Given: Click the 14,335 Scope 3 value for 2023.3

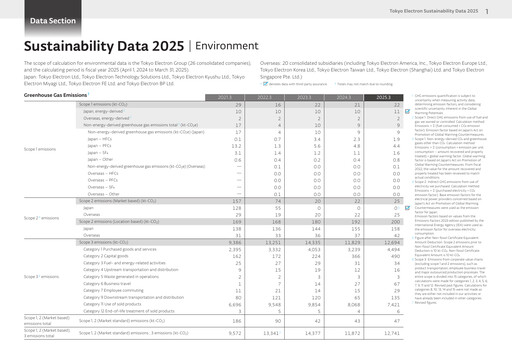Looking at the screenshot, I should coord(313,242).
